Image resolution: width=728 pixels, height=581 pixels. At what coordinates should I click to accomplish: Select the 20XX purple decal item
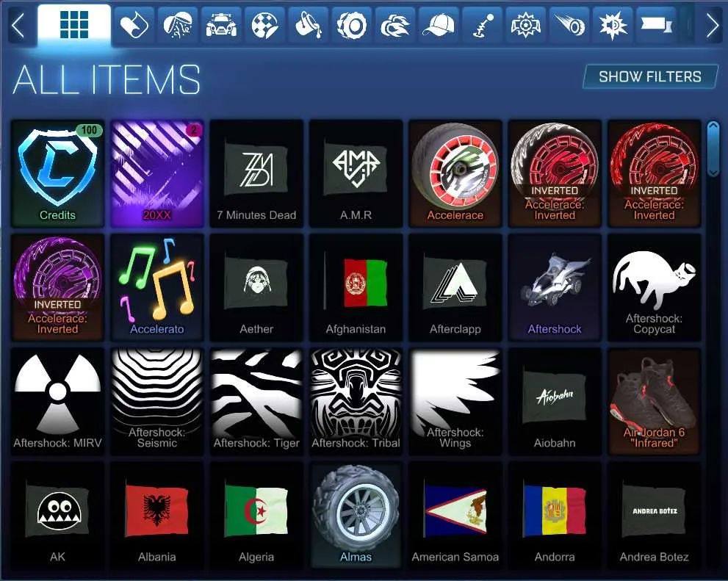[157, 173]
